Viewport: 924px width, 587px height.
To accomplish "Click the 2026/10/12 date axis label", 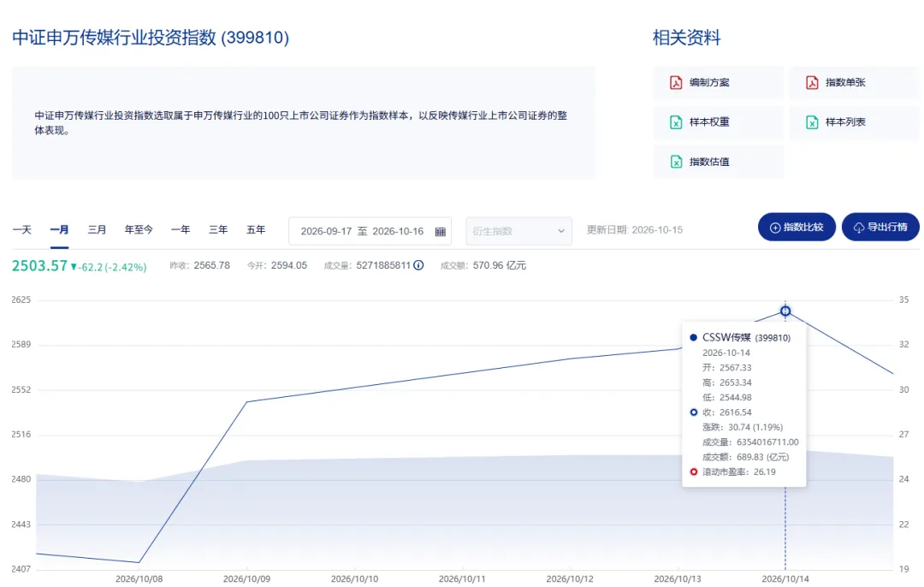I will 570,578.
